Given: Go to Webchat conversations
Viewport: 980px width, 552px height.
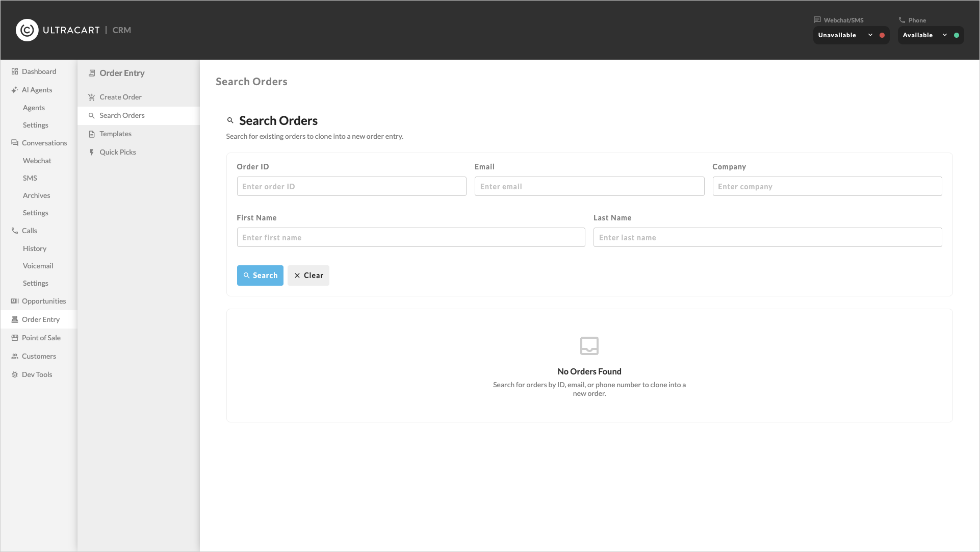Looking at the screenshot, I should pyautogui.click(x=37, y=161).
